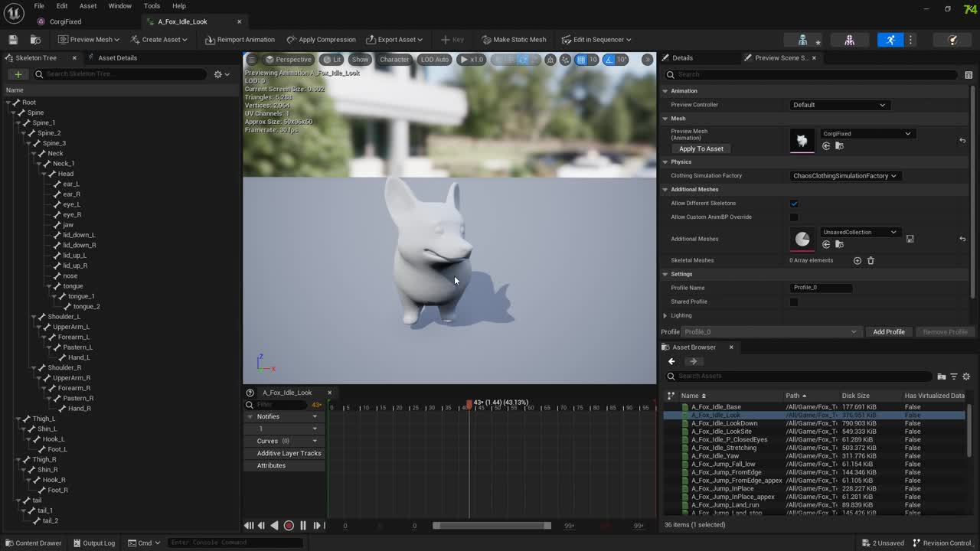
Task: Click Apply Compression
Action: click(x=322, y=40)
